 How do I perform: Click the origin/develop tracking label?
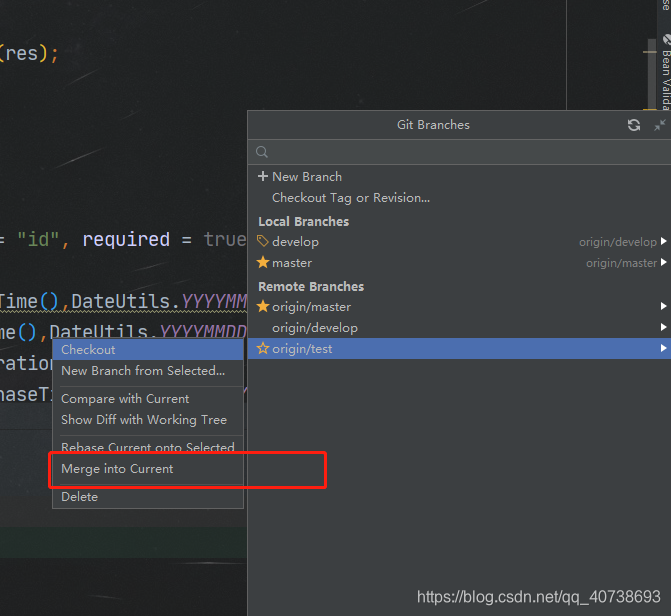pos(618,242)
